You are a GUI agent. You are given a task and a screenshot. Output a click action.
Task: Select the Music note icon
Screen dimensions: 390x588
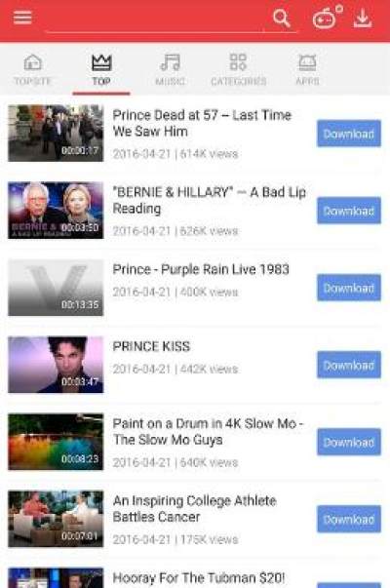point(171,62)
